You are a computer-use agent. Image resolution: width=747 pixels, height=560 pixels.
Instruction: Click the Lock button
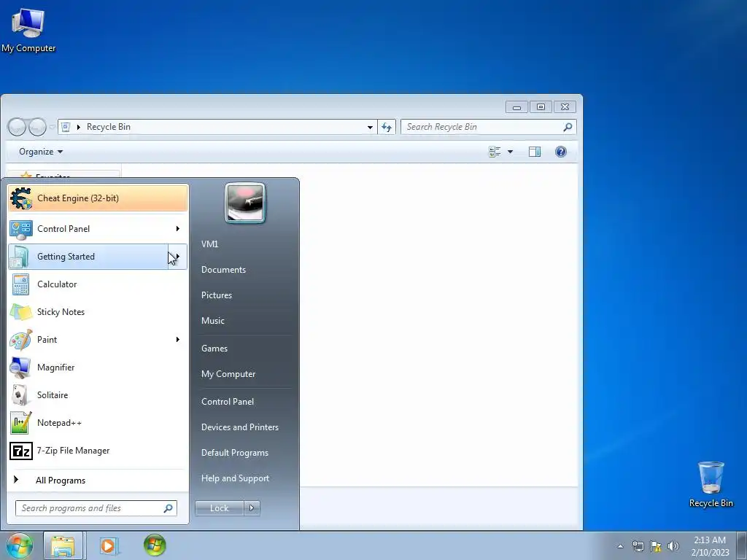point(220,508)
